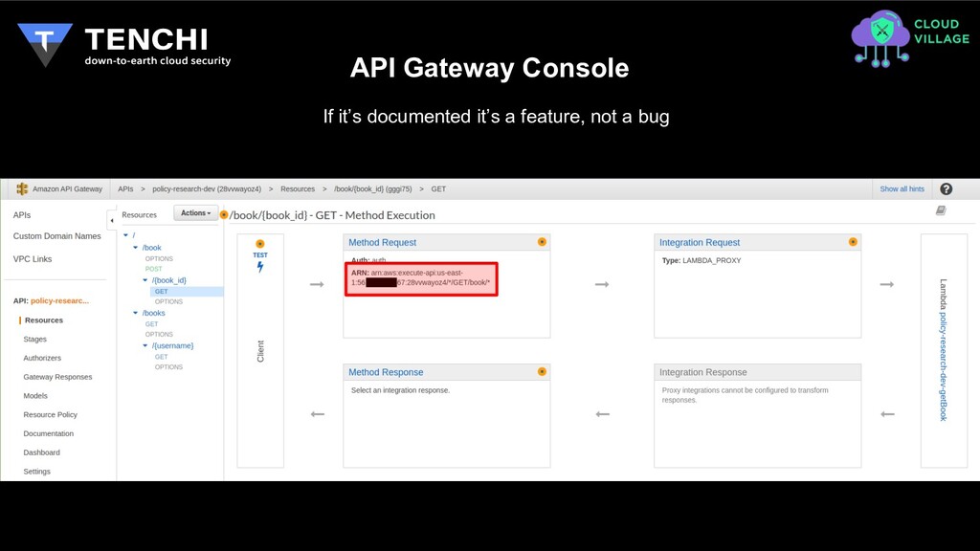Image resolution: width=980 pixels, height=551 pixels.
Task: Open the Method Request link
Action: 383,242
